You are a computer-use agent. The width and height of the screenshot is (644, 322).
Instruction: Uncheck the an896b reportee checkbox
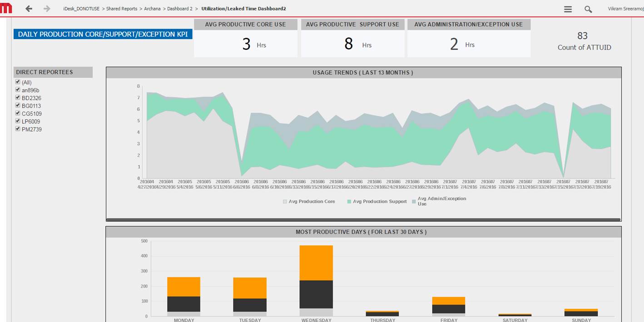(18, 90)
